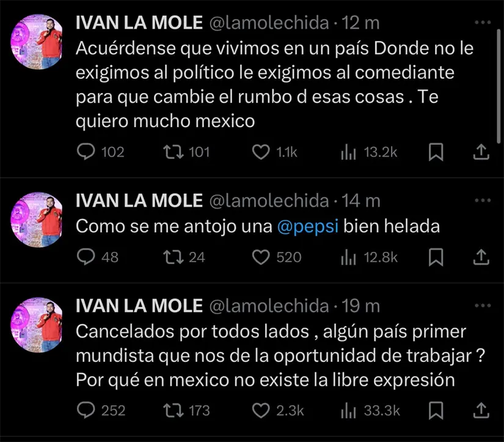Bookmark the Pepsi bien helada tweet
The image size is (504, 442).
tap(436, 257)
